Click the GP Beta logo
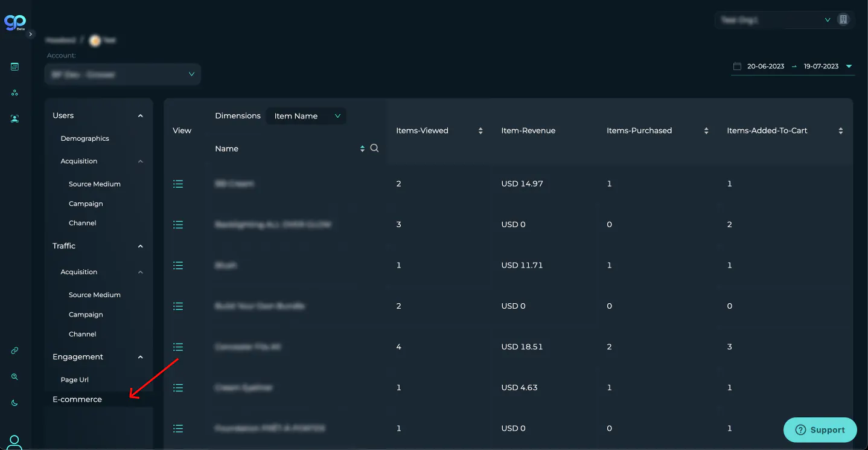This screenshot has height=450, width=868. click(x=14, y=22)
